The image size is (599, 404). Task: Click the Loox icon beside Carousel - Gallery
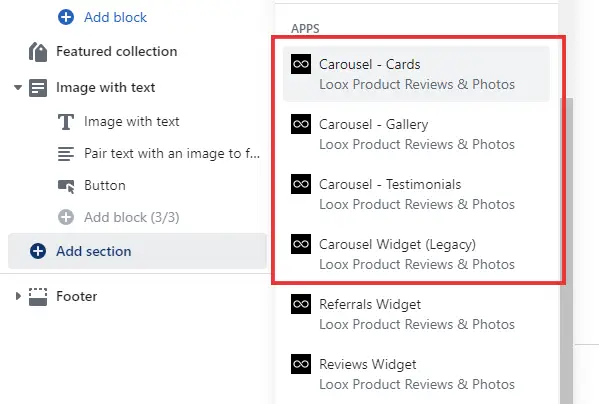point(301,124)
